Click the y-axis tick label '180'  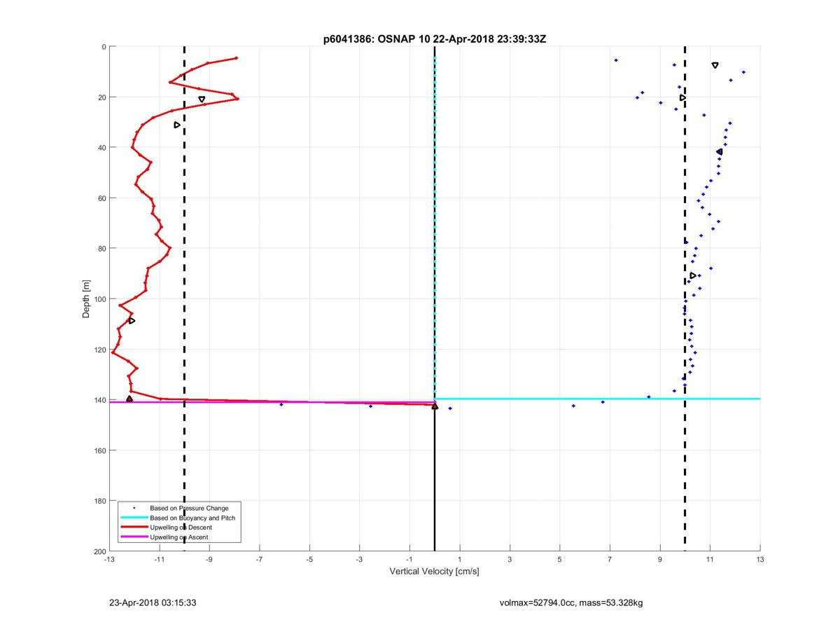coord(99,501)
